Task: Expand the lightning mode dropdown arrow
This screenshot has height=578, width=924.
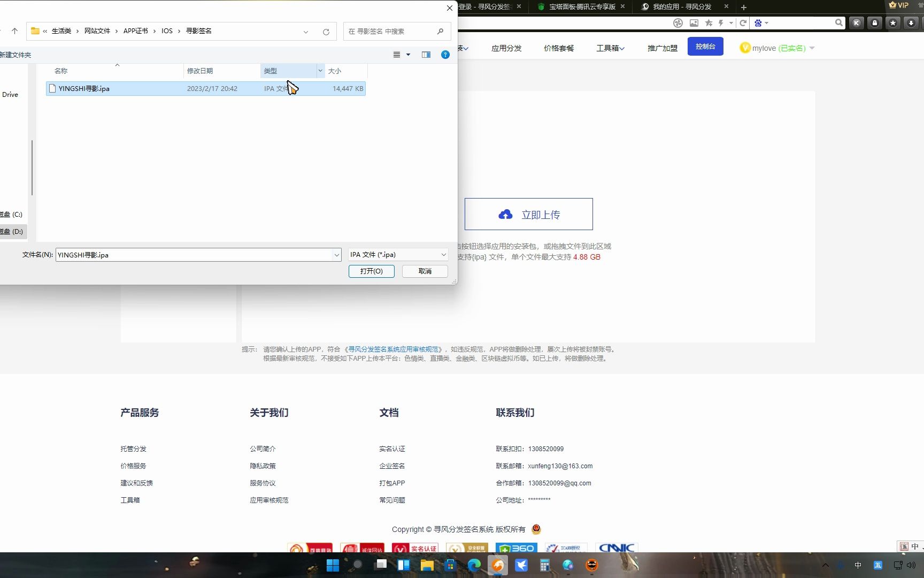Action: [731, 23]
